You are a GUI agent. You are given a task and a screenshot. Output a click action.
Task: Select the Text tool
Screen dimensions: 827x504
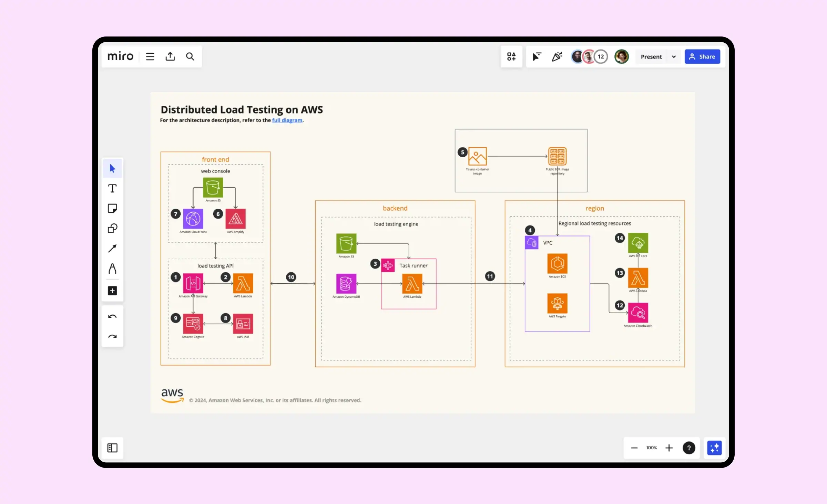coord(112,188)
